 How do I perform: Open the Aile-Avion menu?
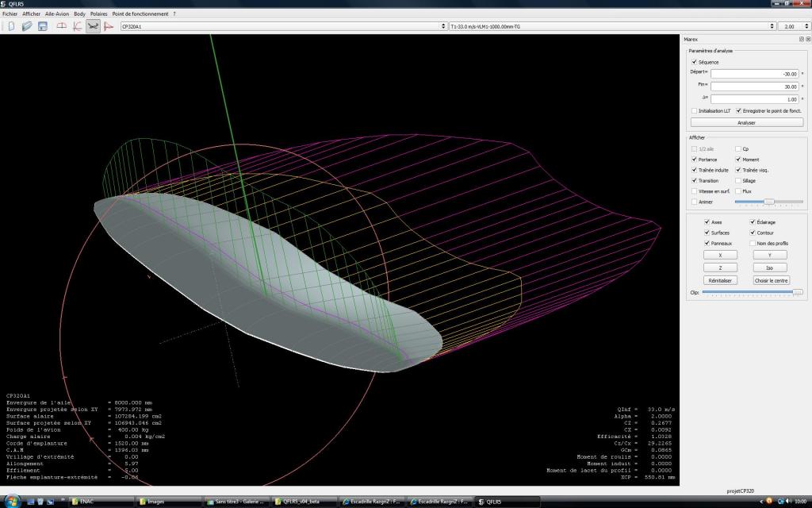(x=57, y=14)
